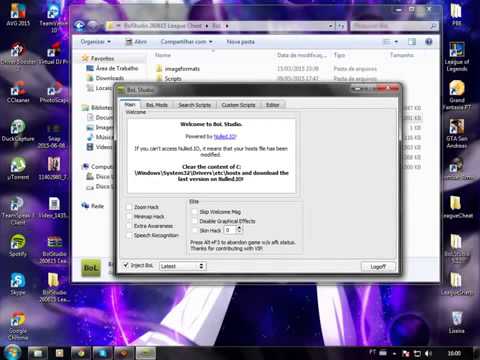Viewport: 480px width, 360px height.
Task: Open Grand Fantasia PT desktop icon
Action: 456,95
